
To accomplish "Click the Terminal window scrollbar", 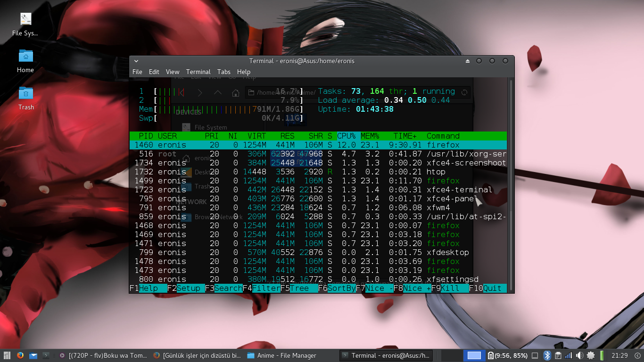I will coord(511,185).
